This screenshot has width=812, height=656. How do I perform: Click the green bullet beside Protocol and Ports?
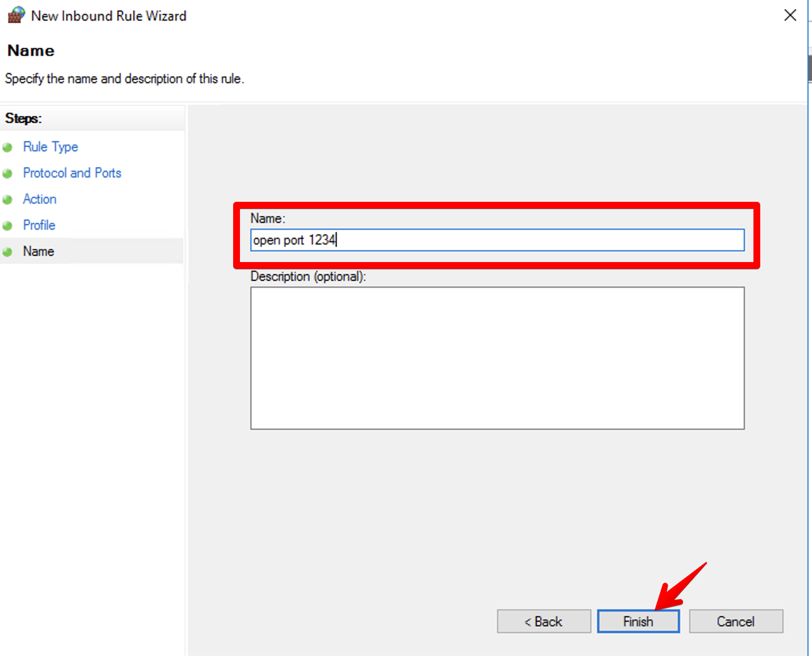click(7, 173)
